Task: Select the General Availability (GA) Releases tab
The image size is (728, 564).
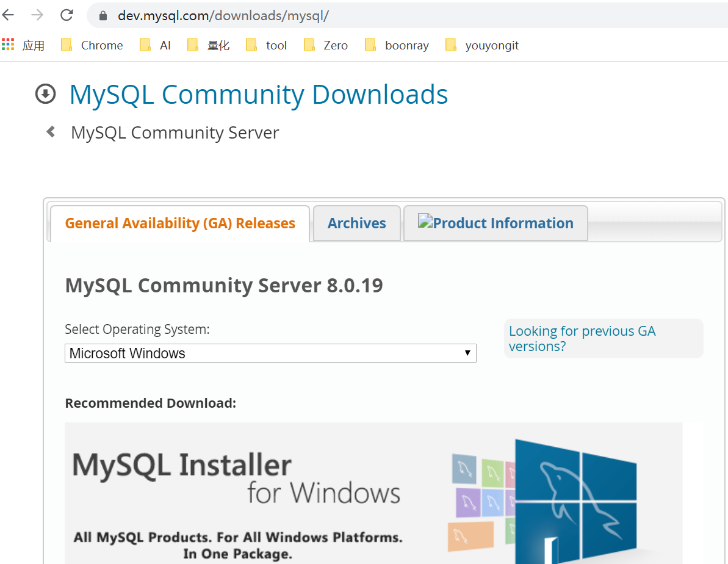Action: coord(180,223)
